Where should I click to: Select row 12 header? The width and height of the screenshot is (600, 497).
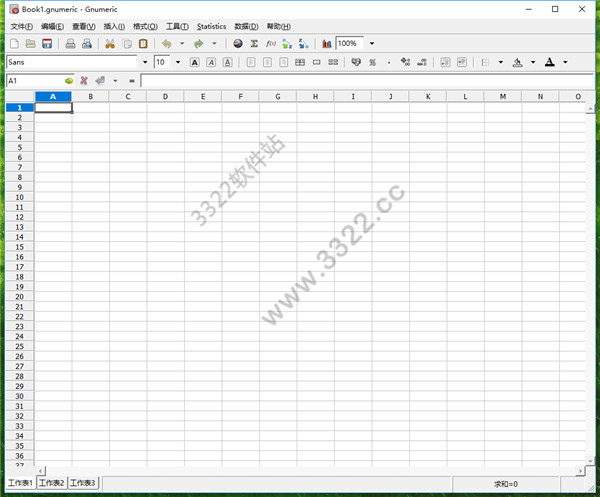tap(20, 217)
